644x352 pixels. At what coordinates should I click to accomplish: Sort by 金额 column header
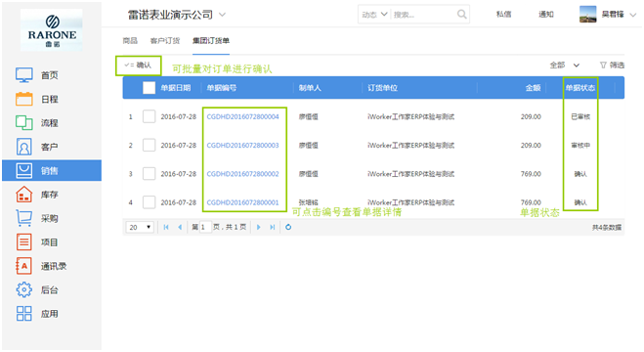[533, 88]
